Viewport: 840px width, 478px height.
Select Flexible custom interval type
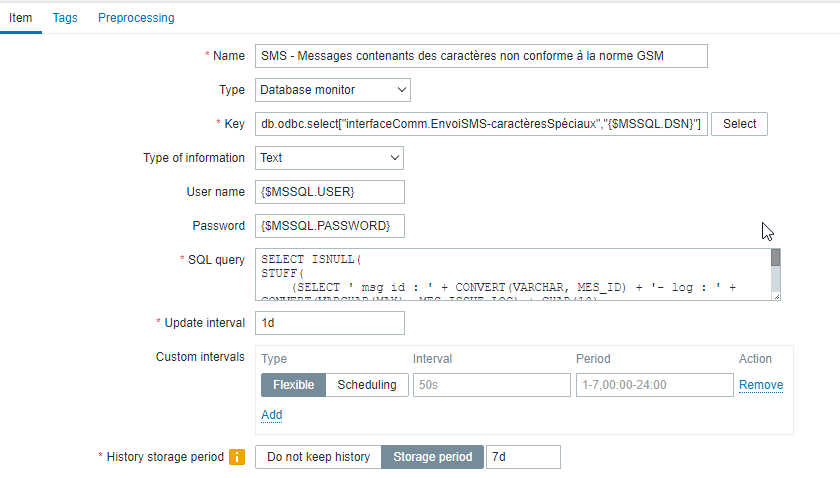point(293,385)
